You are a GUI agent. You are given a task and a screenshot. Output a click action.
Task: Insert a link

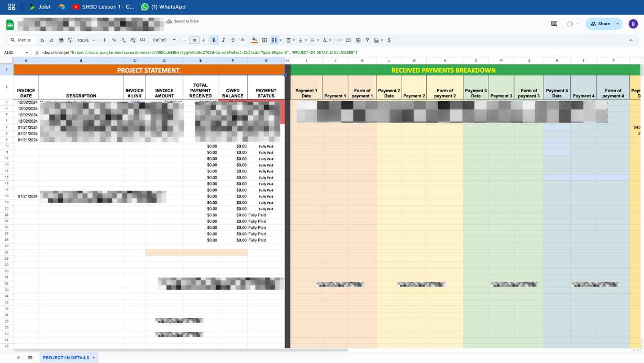pyautogui.click(x=339, y=40)
